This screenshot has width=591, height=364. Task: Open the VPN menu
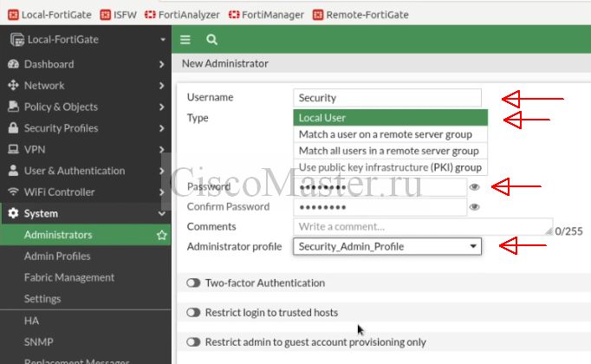[x=86, y=149]
